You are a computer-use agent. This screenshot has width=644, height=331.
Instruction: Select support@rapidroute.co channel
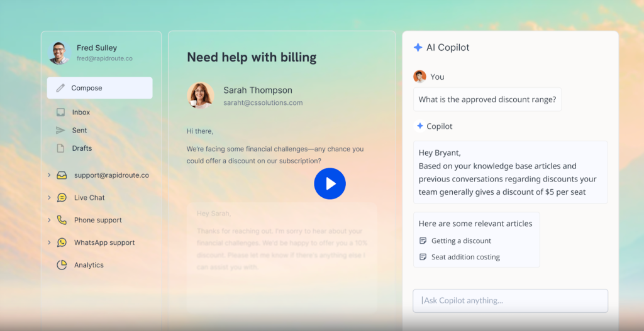(x=111, y=175)
